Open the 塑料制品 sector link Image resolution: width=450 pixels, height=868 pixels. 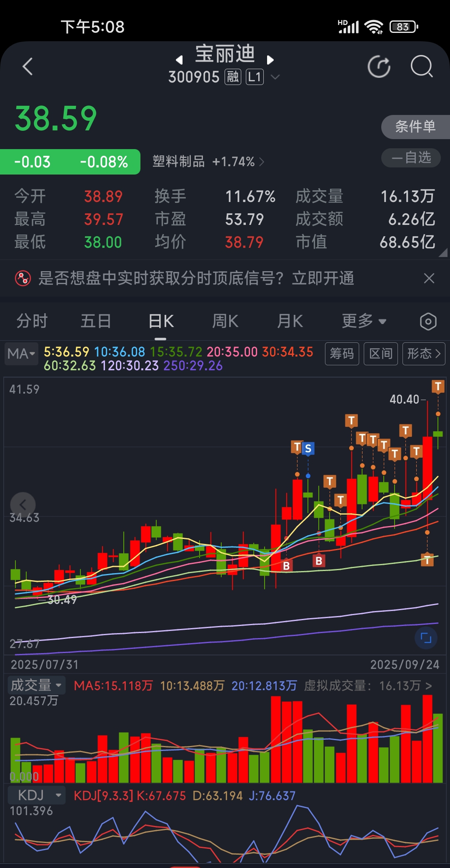tap(208, 162)
